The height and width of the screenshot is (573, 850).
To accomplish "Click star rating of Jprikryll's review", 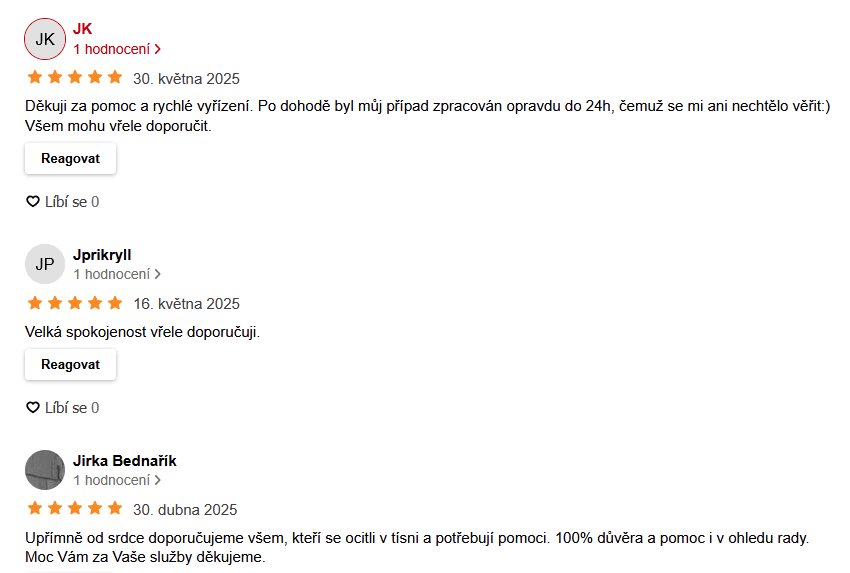I will 75,302.
